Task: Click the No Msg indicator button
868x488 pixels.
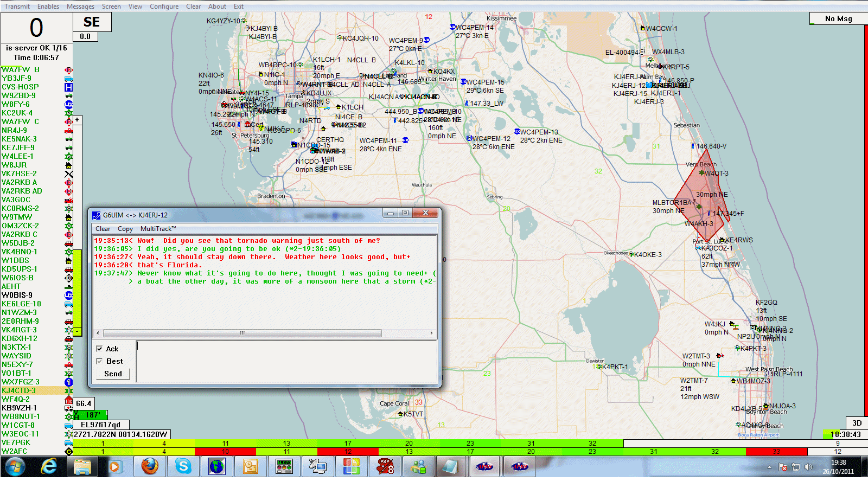Action: tap(838, 18)
